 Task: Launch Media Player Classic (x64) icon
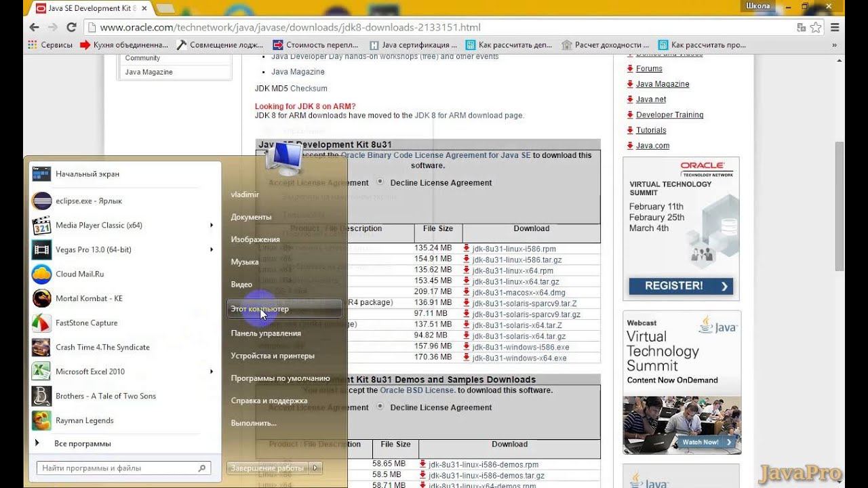click(41, 225)
